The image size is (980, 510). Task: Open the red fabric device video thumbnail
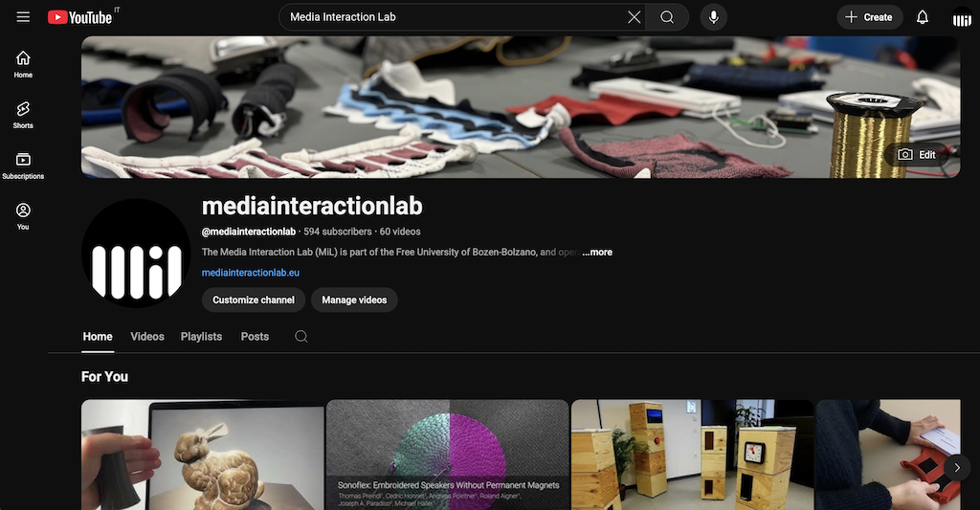pyautogui.click(x=888, y=455)
